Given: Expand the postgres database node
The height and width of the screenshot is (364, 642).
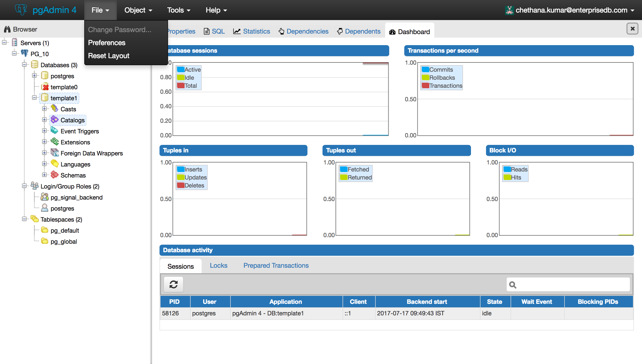Looking at the screenshot, I should tap(34, 75).
